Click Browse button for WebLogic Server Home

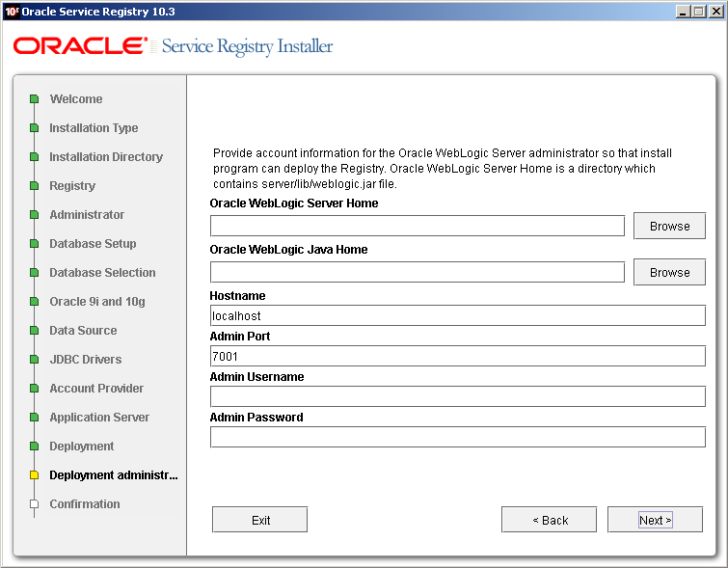[x=669, y=227]
